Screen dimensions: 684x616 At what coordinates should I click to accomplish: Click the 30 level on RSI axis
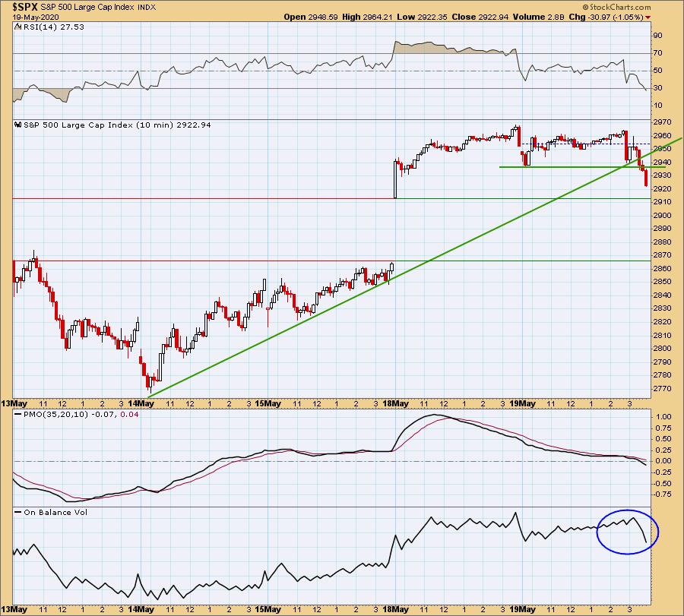click(x=657, y=88)
